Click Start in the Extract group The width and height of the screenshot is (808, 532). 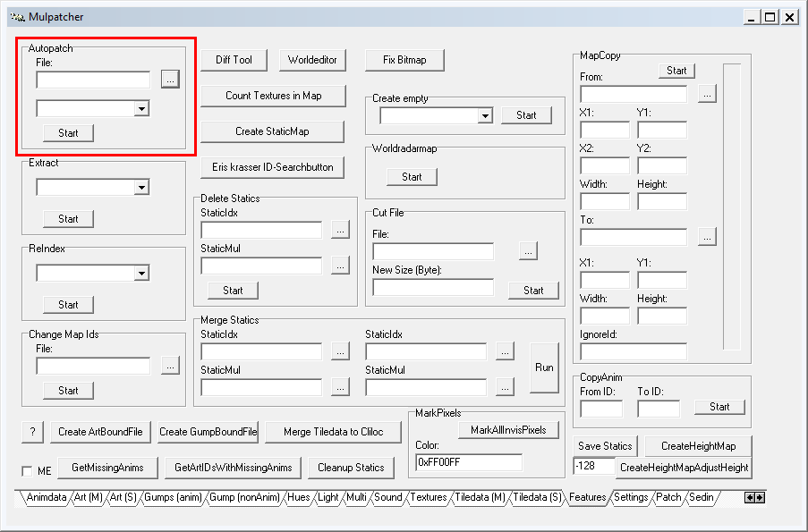point(68,219)
